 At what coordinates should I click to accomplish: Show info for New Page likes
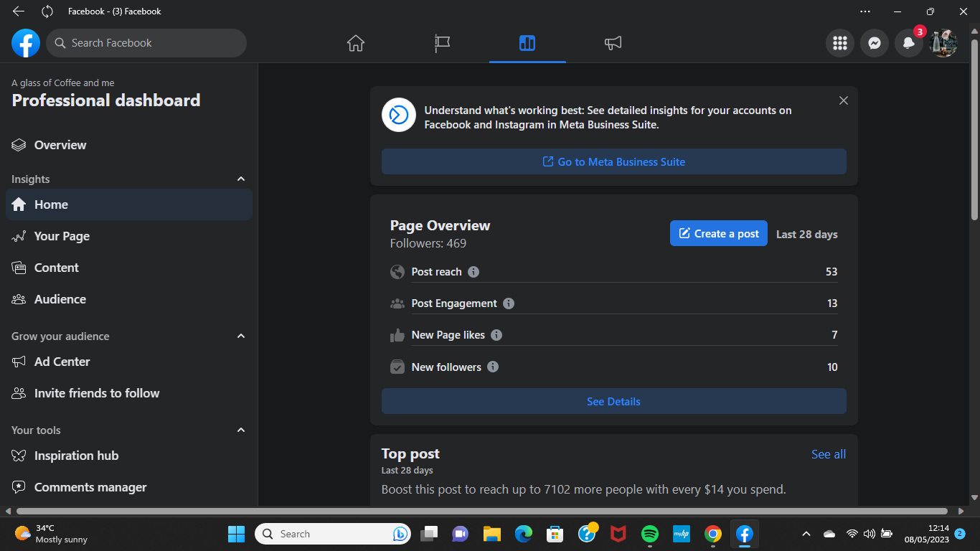pyautogui.click(x=496, y=335)
